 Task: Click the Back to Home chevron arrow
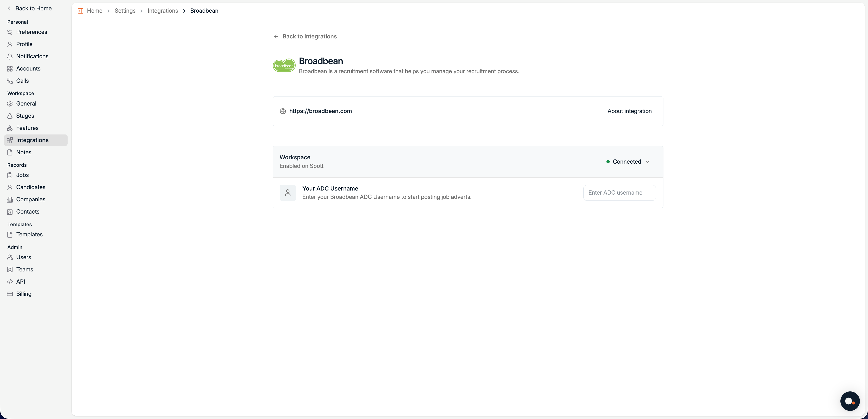tap(9, 8)
